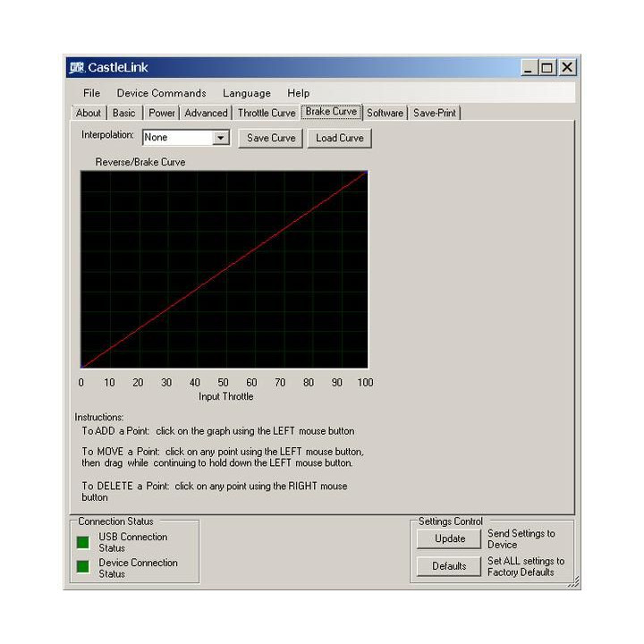Screen dimensions: 644x644
Task: Open the Device Commands menu
Action: 161,93
